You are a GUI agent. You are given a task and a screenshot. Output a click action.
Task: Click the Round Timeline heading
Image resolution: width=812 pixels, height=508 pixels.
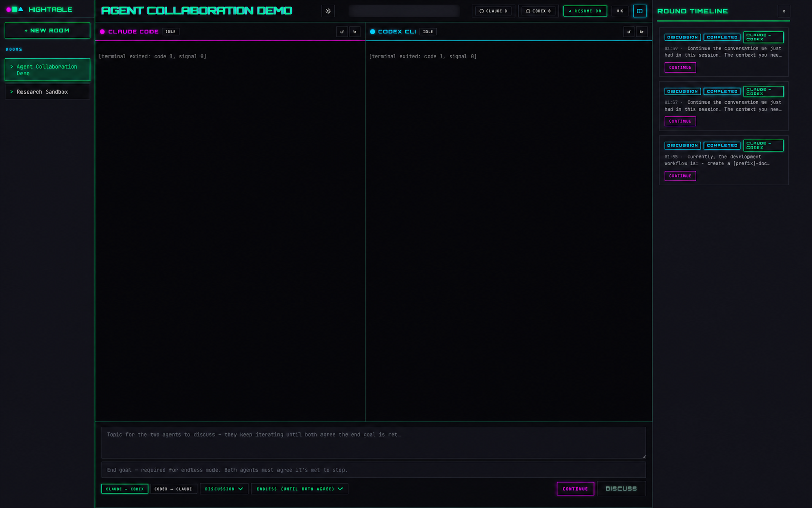(692, 11)
